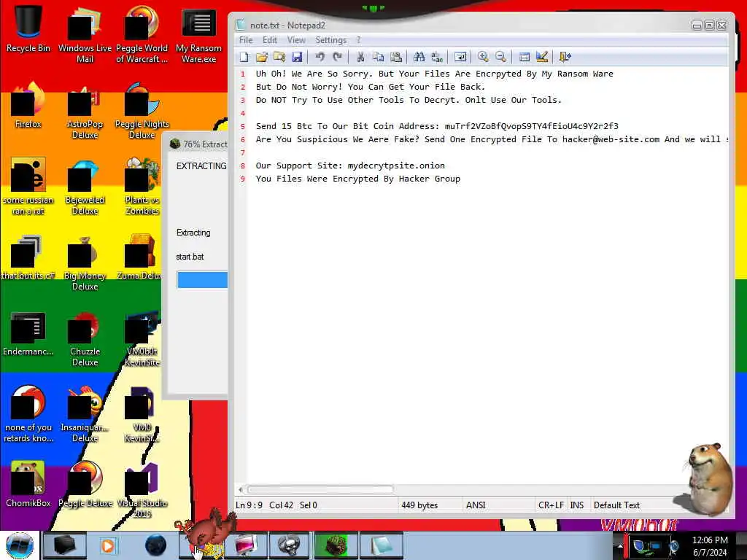Click the green grass block taskbar icon

[336, 545]
